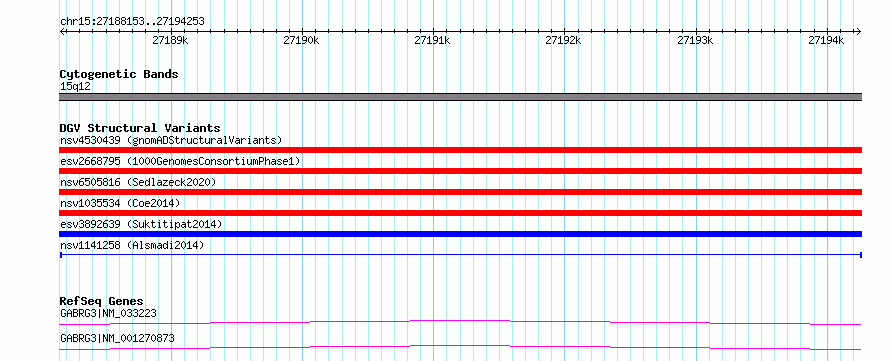
Task: Click the gray 15q12 cytoband bar
Action: [460, 97]
